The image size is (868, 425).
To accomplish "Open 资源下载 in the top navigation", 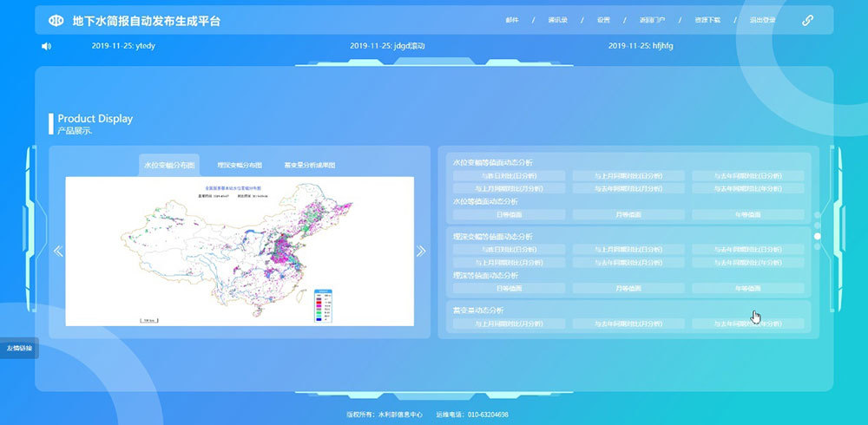I will pyautogui.click(x=707, y=20).
